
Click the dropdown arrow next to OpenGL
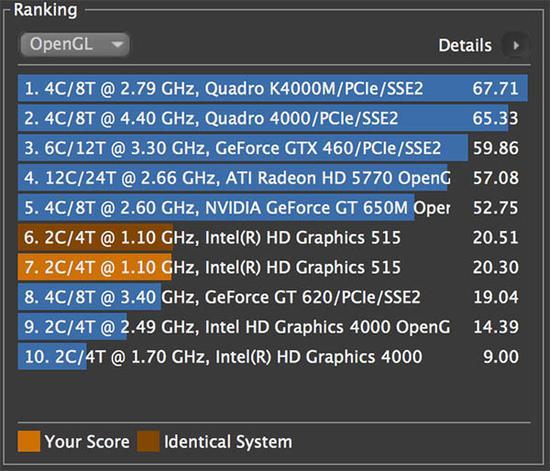(118, 45)
